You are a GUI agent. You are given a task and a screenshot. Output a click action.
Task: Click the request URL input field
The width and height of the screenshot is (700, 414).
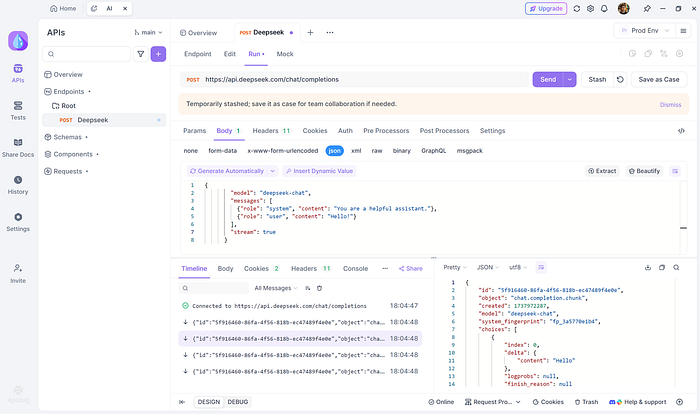[354, 79]
